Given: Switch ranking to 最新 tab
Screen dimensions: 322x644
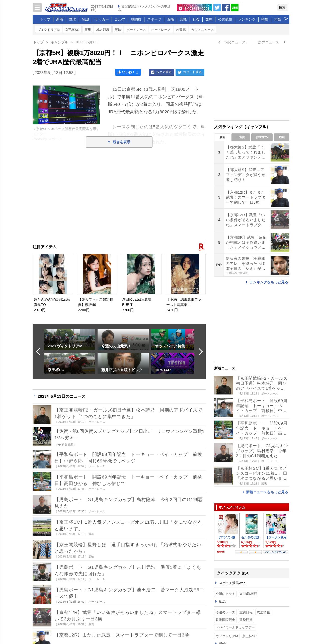Looking at the screenshot, I should coord(222,137).
